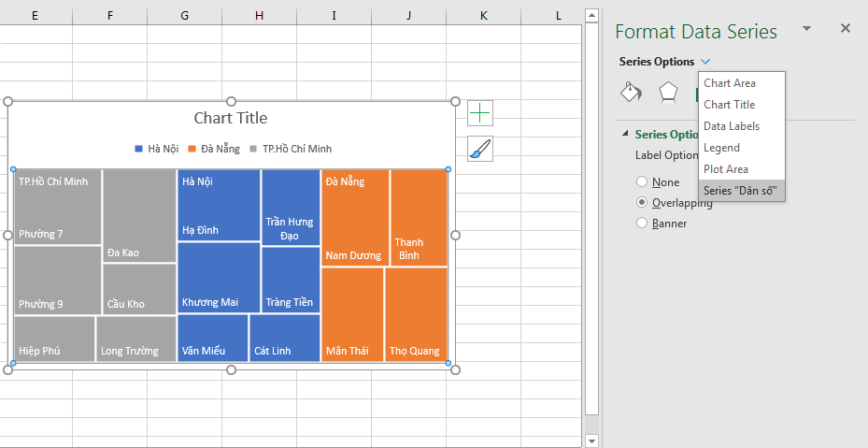This screenshot has width=868, height=448.
Task: Click the Chart Title text
Action: [230, 118]
